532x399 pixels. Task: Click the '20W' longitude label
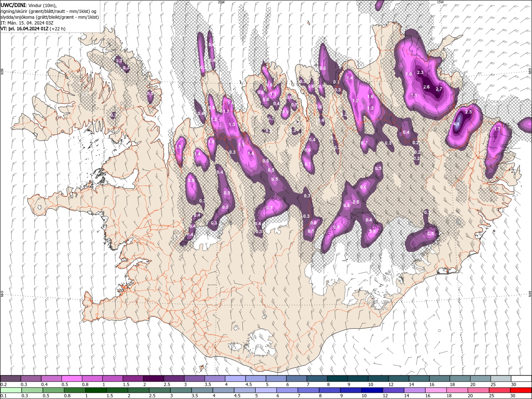click(x=221, y=2)
